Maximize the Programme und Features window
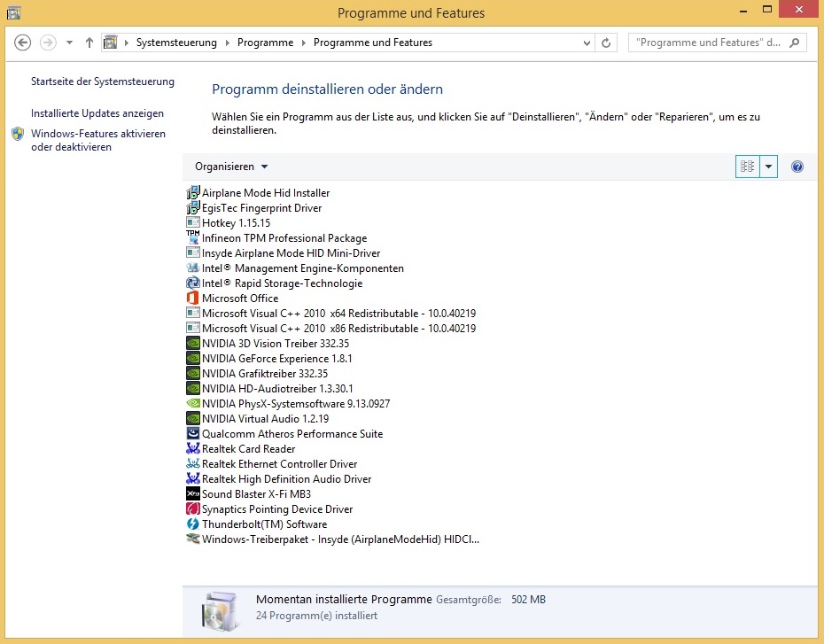 [x=767, y=10]
